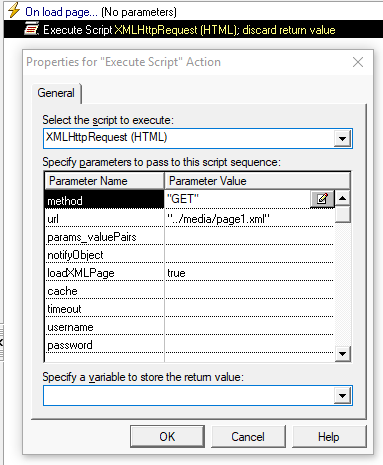Click the Help button
Image resolution: width=383 pixels, height=465 pixels.
(x=329, y=437)
